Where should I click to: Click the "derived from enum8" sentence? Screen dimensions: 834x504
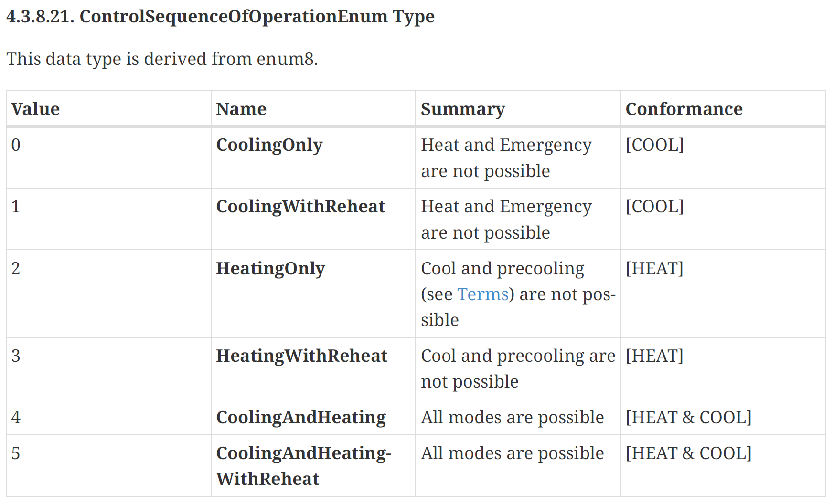[x=162, y=59]
